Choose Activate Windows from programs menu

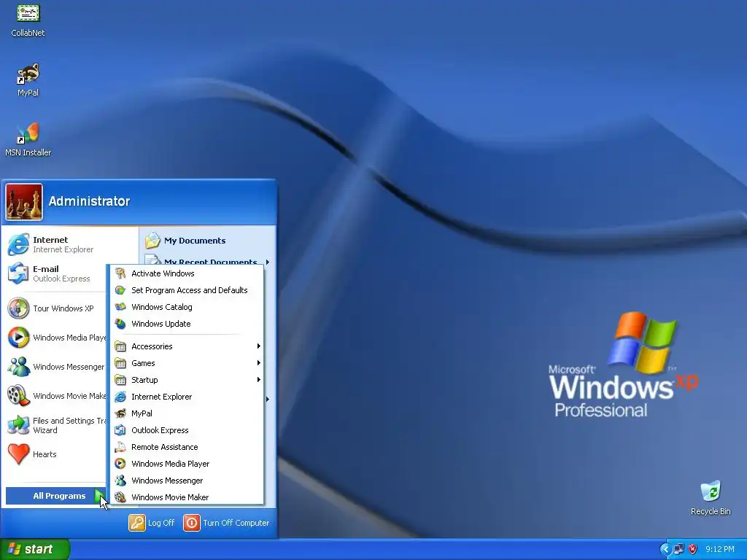187,273
